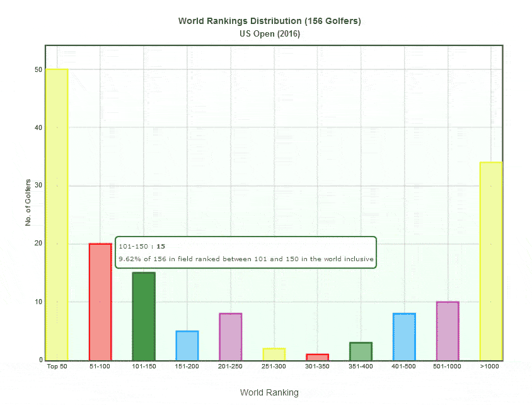Click the tiny red 301-350 bar

click(317, 357)
